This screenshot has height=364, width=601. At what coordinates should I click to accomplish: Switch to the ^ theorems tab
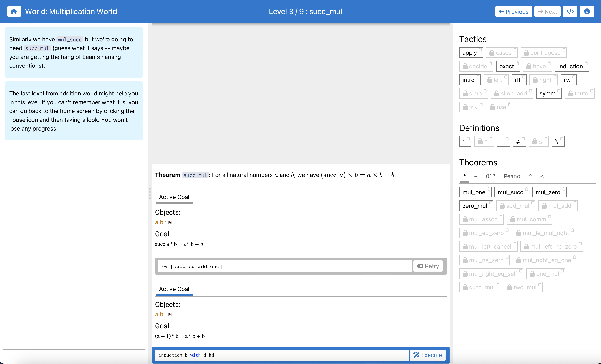click(530, 176)
